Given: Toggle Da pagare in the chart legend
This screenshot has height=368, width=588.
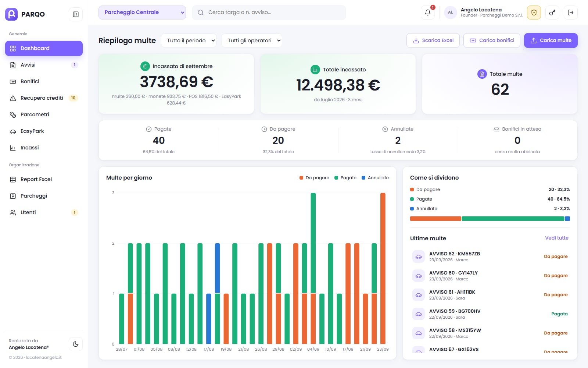Looking at the screenshot, I should tap(315, 178).
